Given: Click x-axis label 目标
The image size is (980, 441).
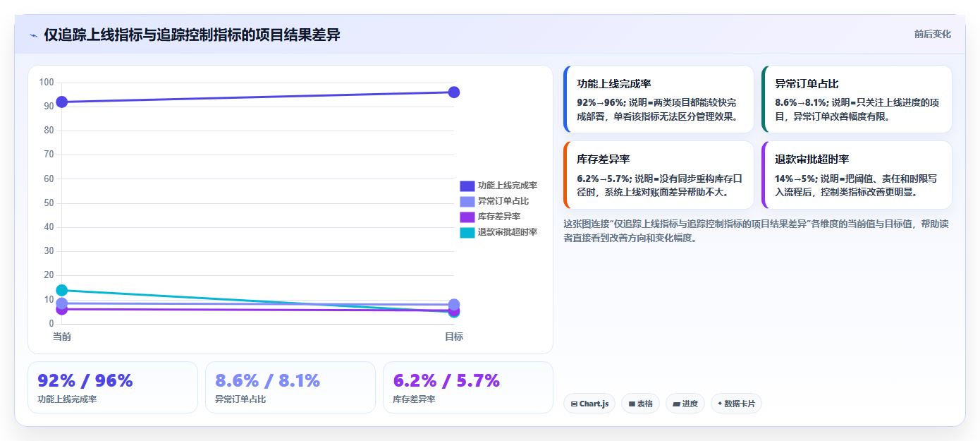Looking at the screenshot, I should tap(454, 337).
